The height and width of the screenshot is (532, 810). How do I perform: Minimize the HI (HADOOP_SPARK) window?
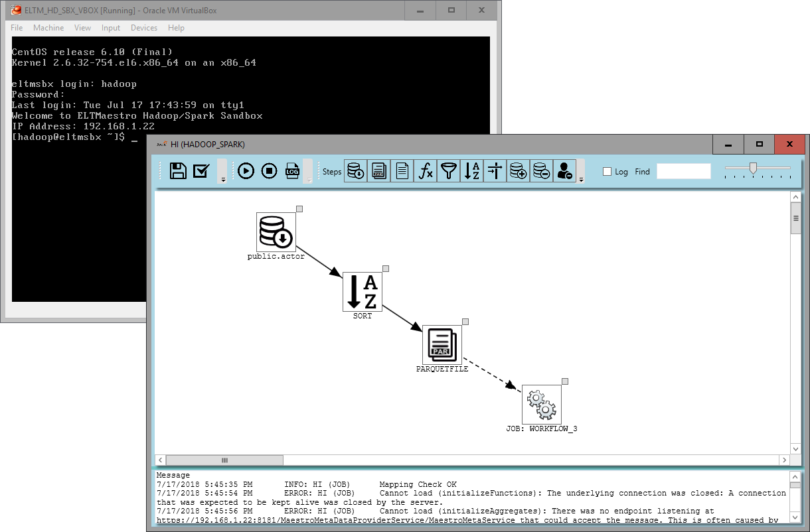[728, 144]
